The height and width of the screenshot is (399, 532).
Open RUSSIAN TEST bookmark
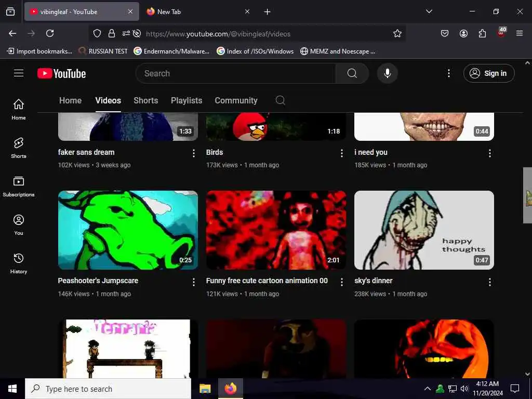click(103, 51)
